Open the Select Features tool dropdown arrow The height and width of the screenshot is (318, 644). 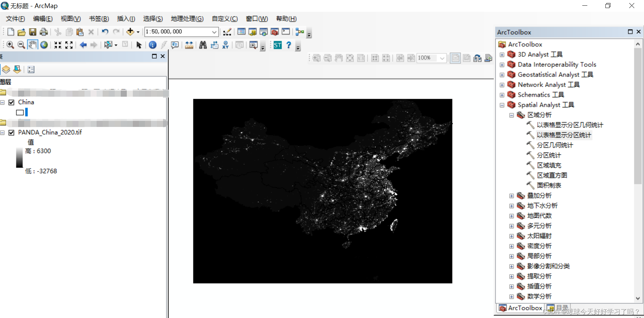[x=116, y=45]
